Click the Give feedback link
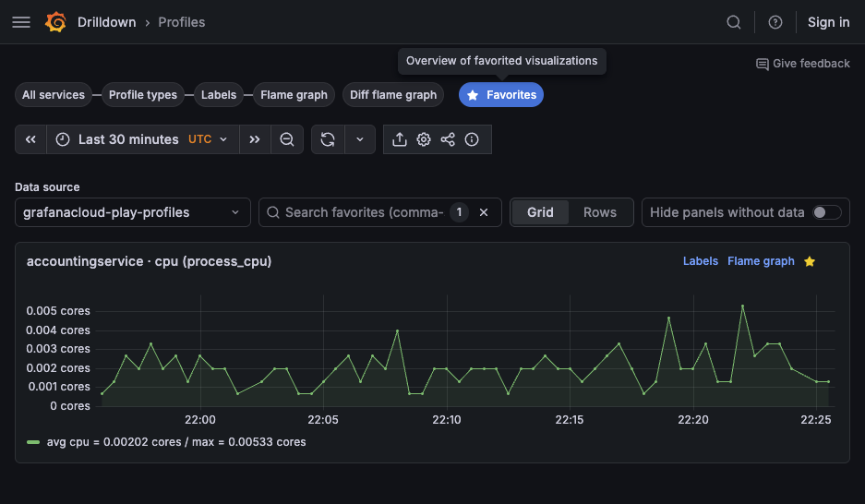Viewport: 865px width, 504px height. point(802,64)
